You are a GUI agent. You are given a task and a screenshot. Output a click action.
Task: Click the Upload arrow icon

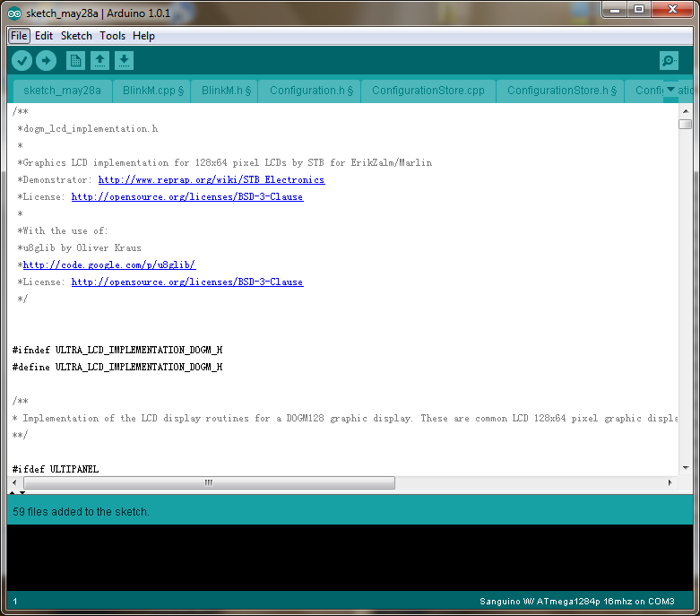tap(46, 60)
